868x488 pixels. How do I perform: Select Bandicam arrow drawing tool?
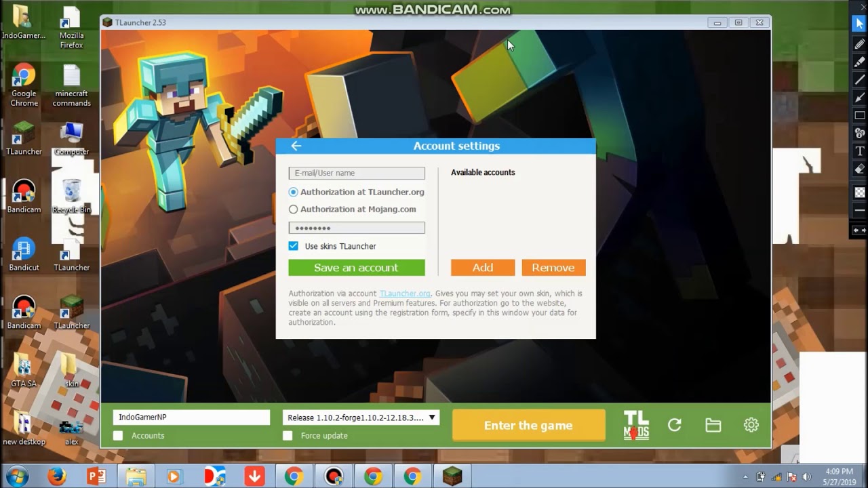(x=860, y=97)
